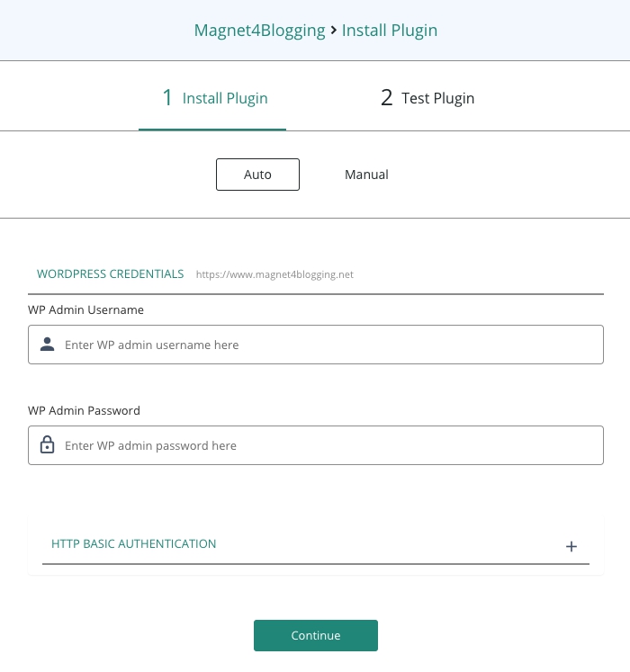Open Magnet4Blogging breadcrumb link
The width and height of the screenshot is (630, 672).
click(x=259, y=31)
